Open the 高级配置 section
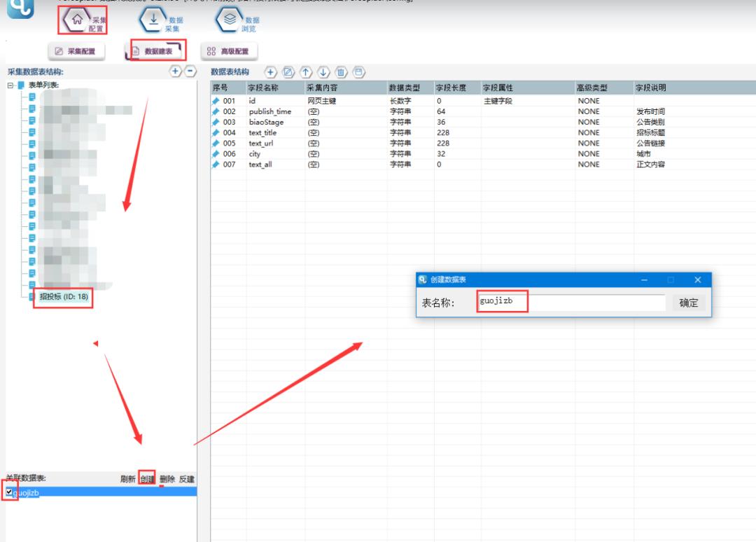 click(229, 51)
